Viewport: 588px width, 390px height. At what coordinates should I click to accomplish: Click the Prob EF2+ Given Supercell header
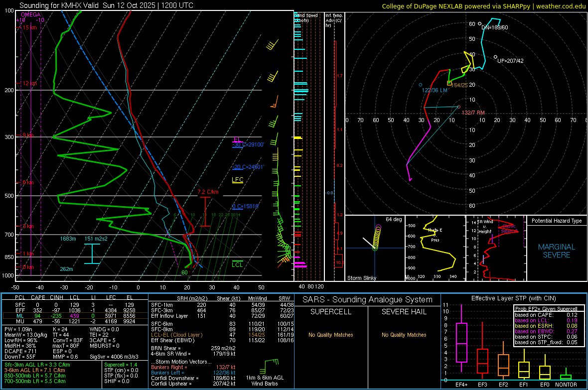click(546, 309)
